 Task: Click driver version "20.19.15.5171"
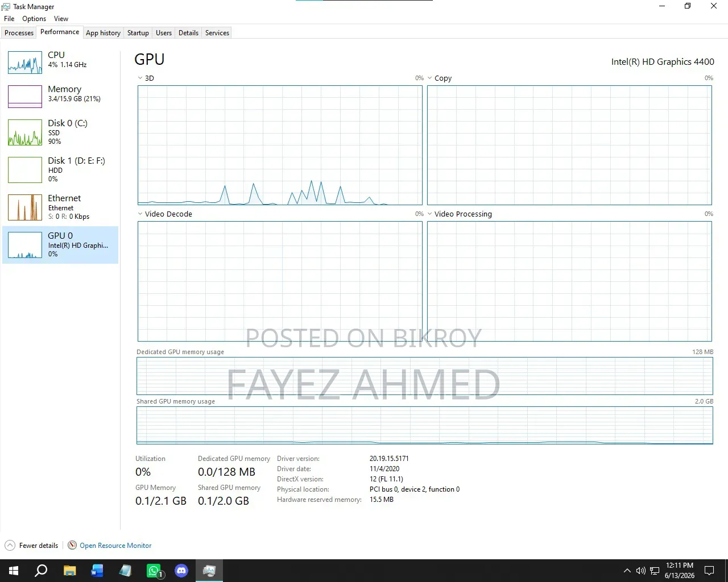click(389, 459)
